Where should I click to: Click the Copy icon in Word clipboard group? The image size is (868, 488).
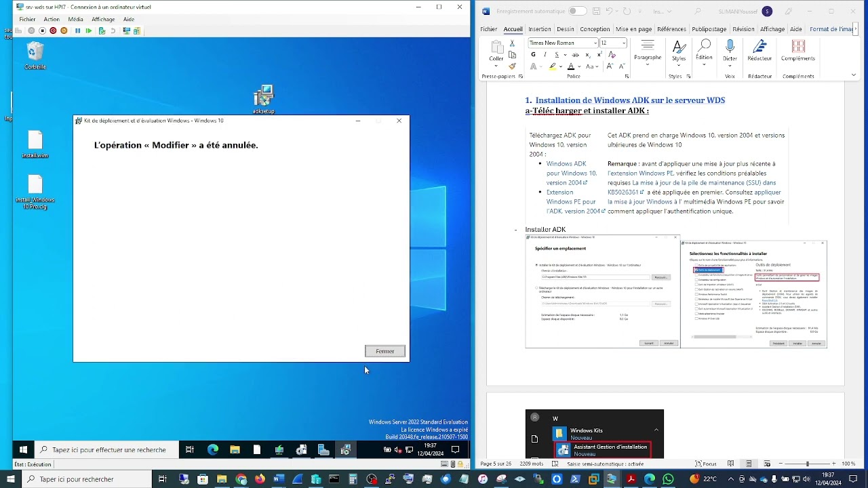(512, 55)
